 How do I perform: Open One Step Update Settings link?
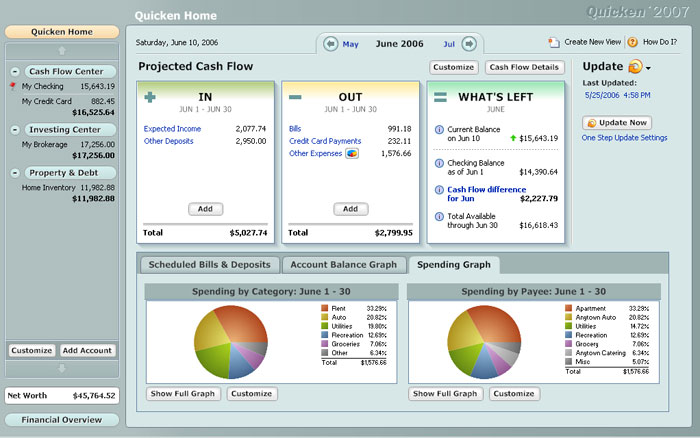[624, 138]
